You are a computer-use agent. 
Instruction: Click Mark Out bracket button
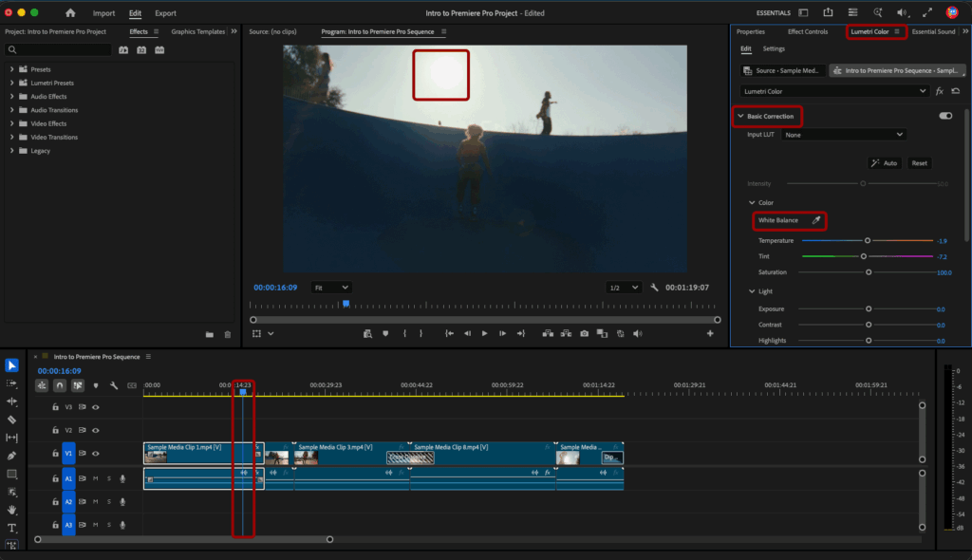(421, 334)
